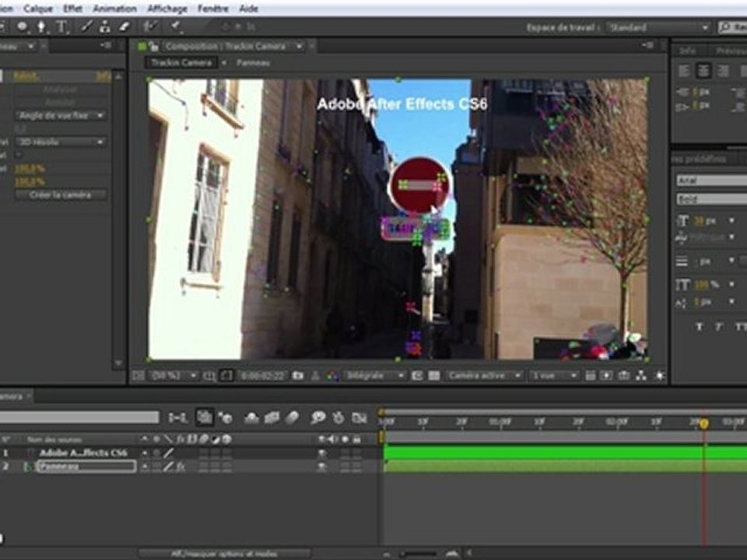The width and height of the screenshot is (747, 560).
Task: Select the Text tool
Action: 61,27
